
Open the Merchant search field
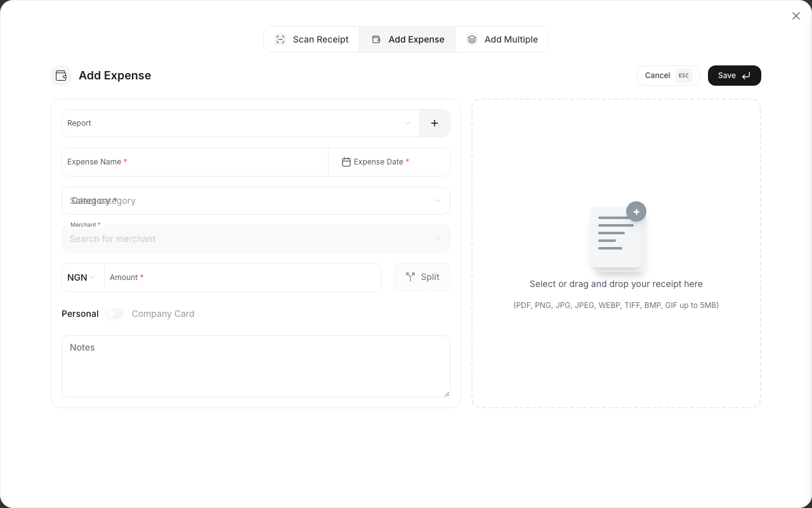tap(256, 239)
